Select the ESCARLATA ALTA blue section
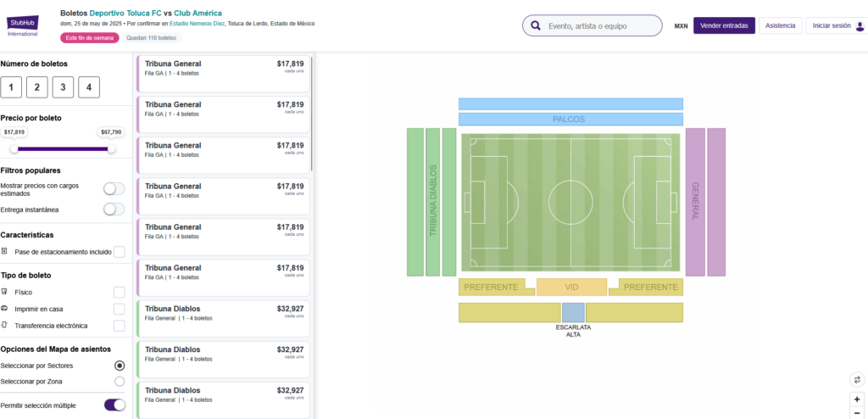 coord(573,313)
